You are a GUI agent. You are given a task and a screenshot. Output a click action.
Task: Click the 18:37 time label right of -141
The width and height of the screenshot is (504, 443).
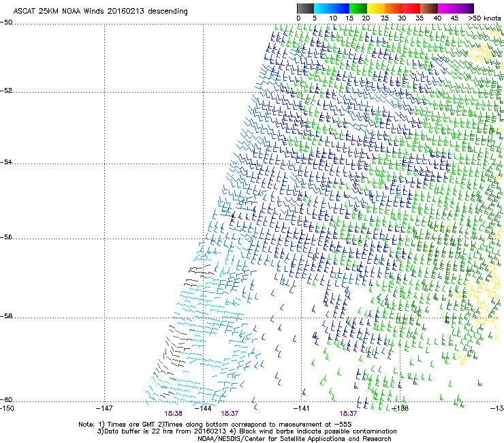click(x=348, y=414)
